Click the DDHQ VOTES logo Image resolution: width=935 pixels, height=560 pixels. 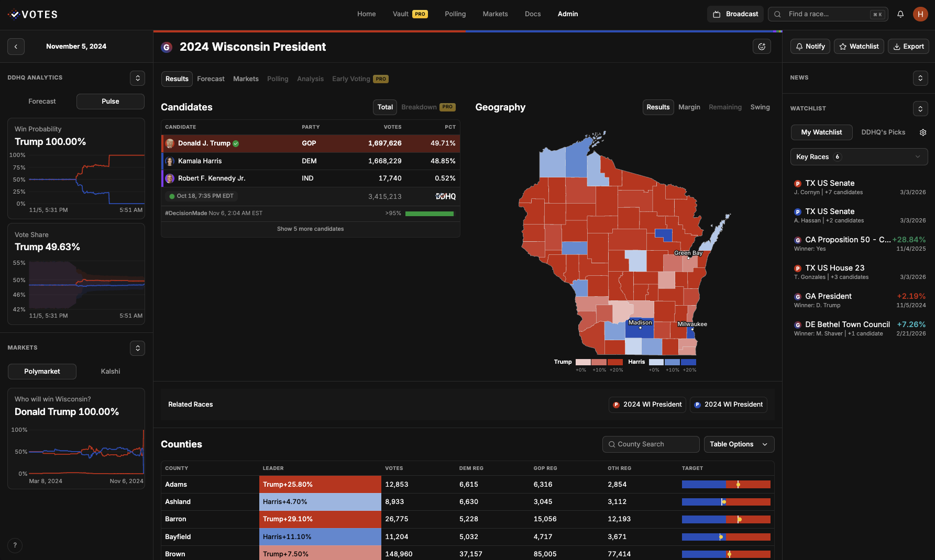tap(32, 14)
